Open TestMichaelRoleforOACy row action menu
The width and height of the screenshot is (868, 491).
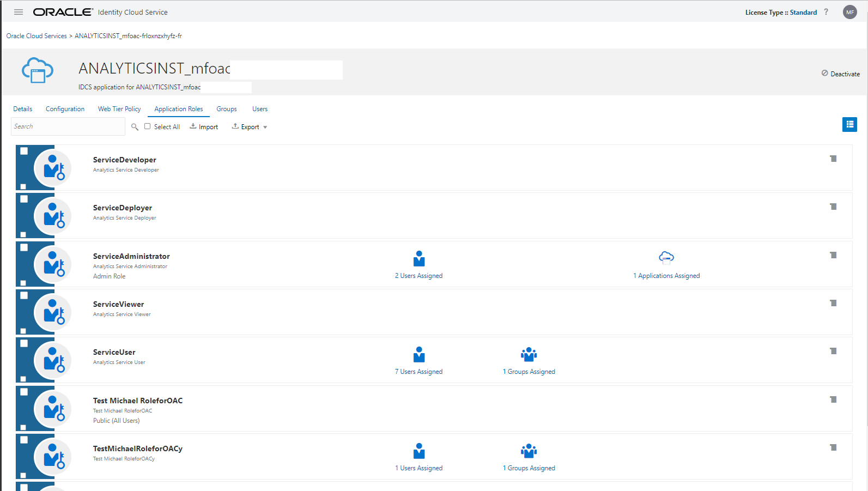[x=833, y=447]
